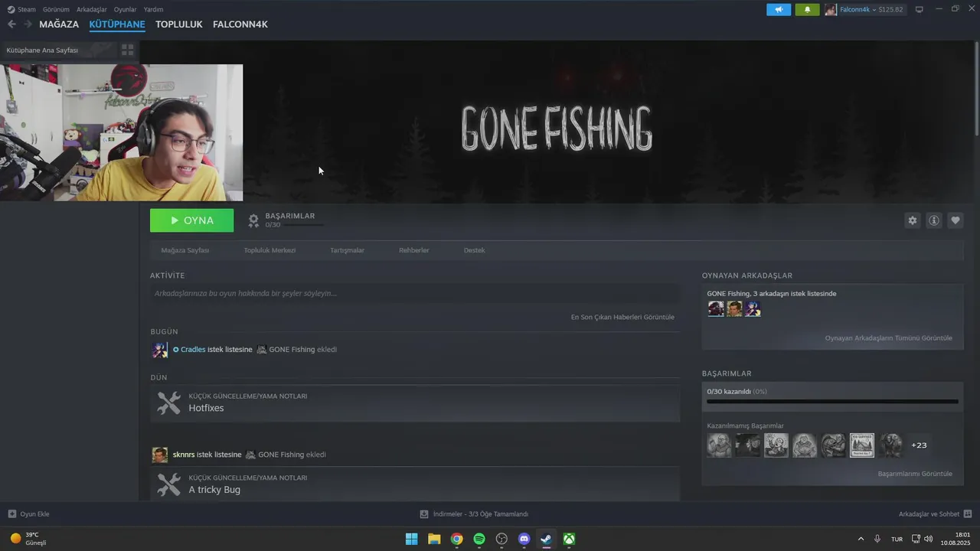
Task: Open Mağaza Sayfası link
Action: 185,250
